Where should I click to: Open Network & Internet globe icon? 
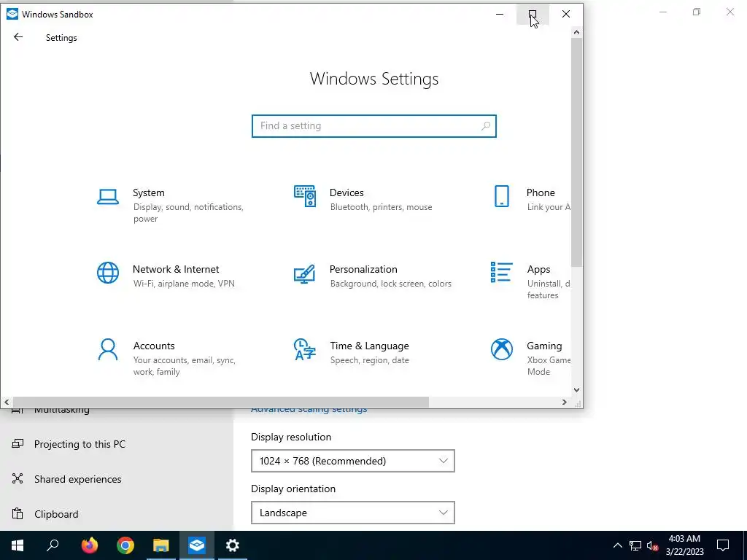[108, 273]
